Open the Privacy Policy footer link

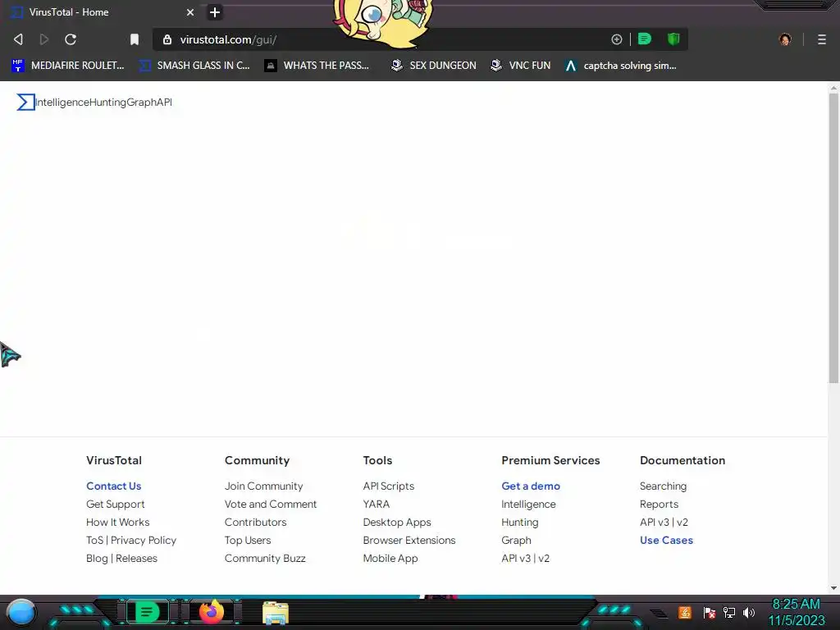[144, 540]
